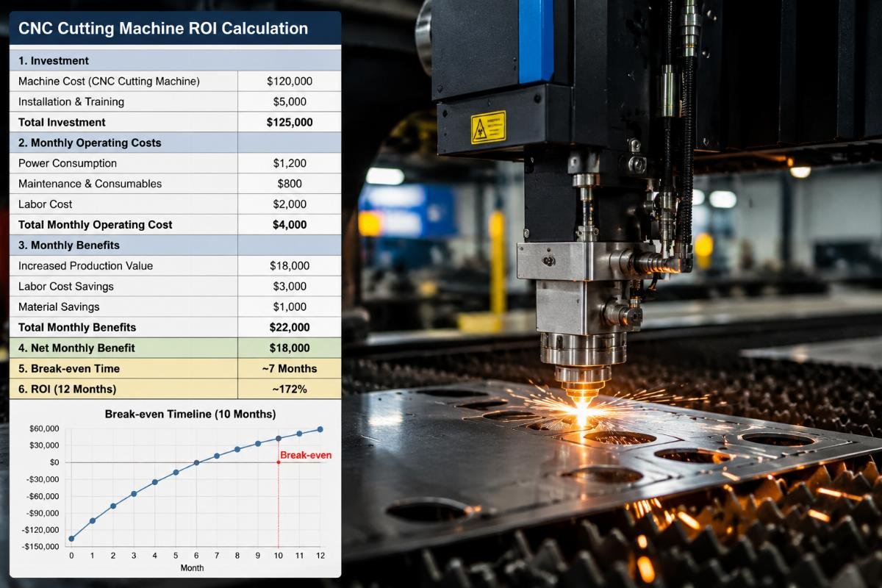Click the "$125,000" total investment value

tap(290, 122)
